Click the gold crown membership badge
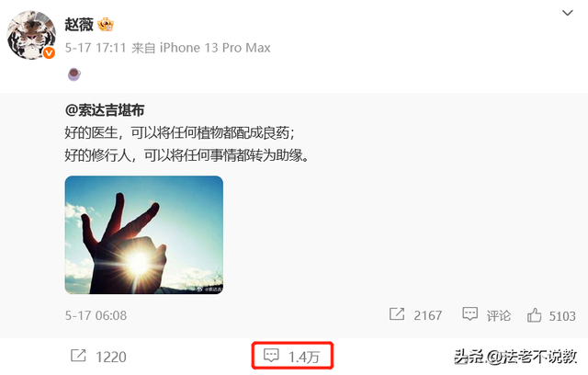This screenshot has height=375, width=588. [106, 25]
